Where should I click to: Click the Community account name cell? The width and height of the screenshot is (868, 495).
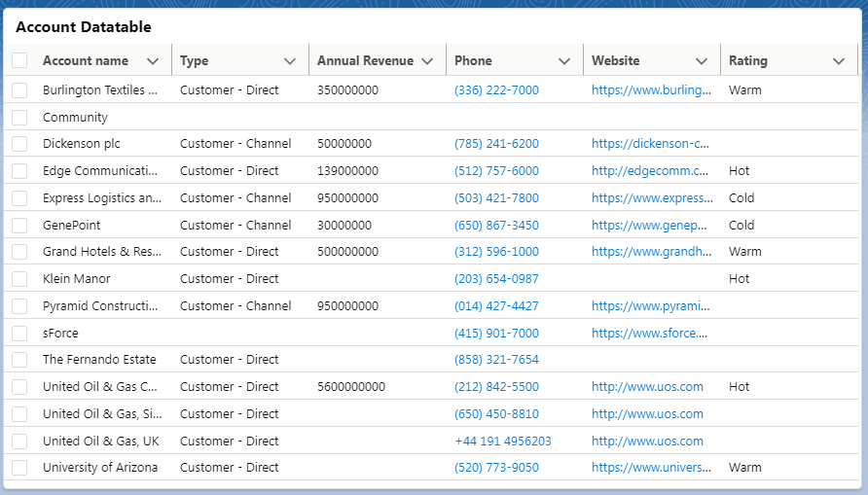[x=75, y=118]
